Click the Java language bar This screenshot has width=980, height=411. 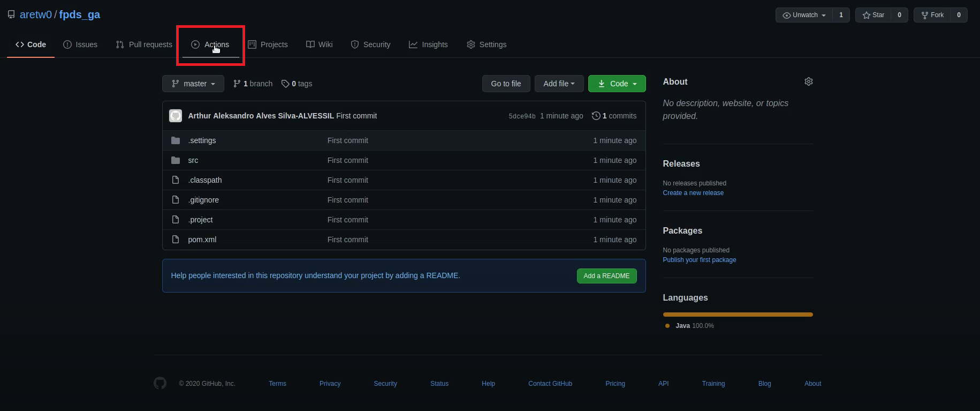[x=738, y=315]
